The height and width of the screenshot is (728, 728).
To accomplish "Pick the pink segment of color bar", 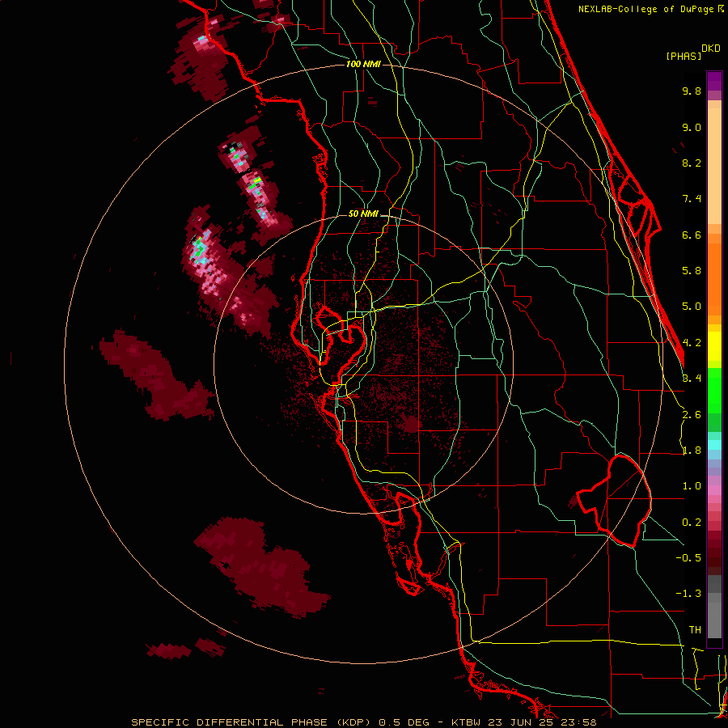I will [714, 490].
